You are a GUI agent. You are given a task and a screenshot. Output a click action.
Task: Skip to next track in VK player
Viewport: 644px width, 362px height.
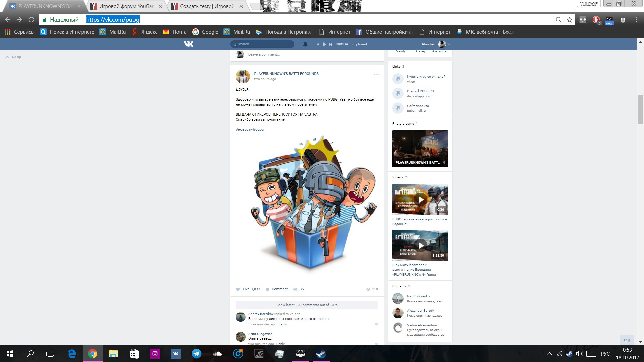coord(331,44)
